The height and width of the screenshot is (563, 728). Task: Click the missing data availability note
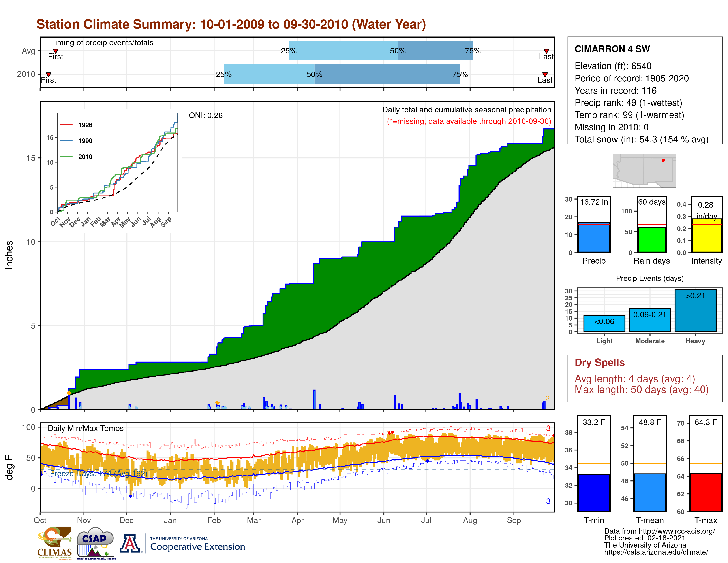(469, 121)
